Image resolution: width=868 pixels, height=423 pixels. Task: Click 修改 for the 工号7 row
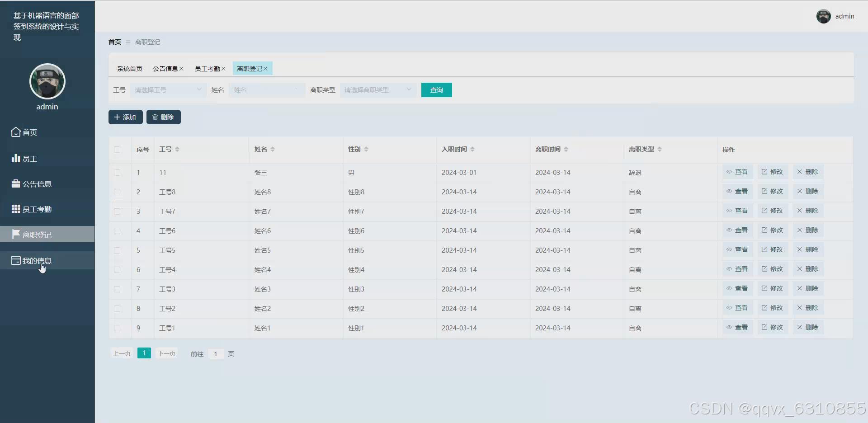pyautogui.click(x=773, y=211)
